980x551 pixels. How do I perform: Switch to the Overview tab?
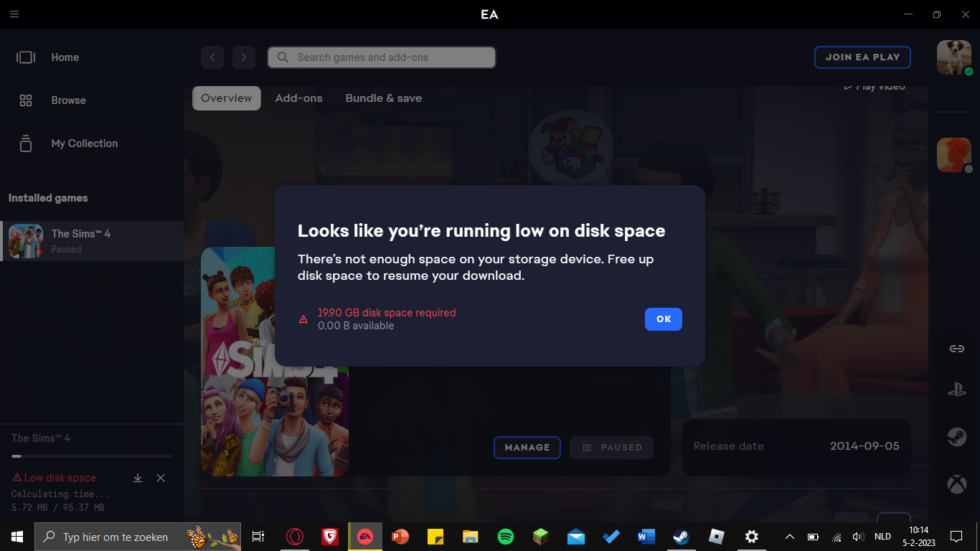226,98
